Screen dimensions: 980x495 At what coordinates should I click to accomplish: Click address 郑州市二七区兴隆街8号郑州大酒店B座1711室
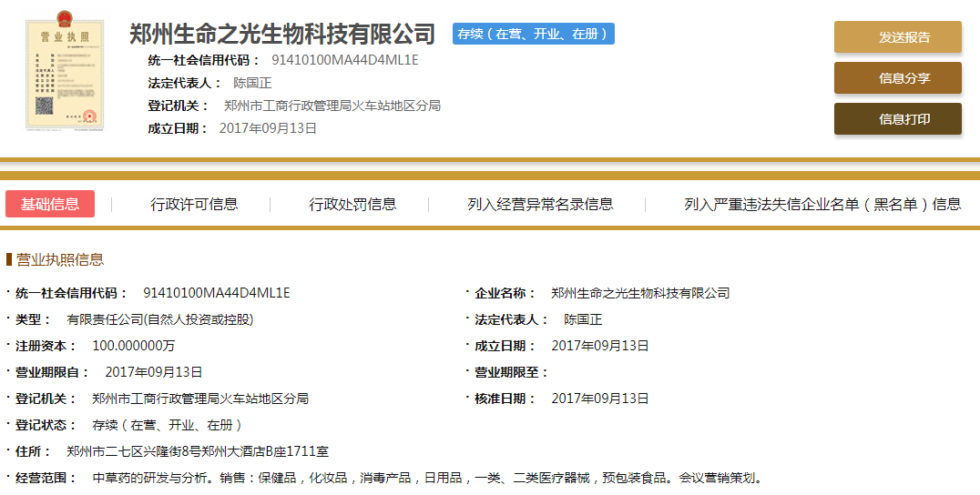198,451
